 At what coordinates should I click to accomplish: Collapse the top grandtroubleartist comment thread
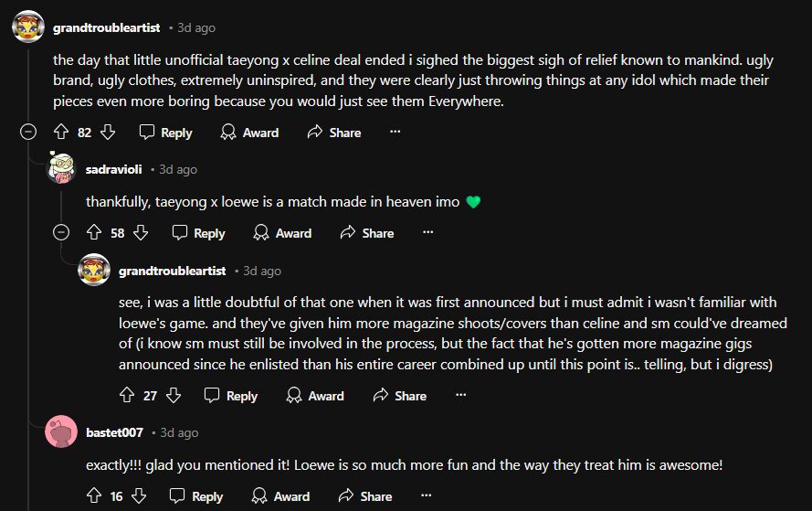(x=28, y=133)
